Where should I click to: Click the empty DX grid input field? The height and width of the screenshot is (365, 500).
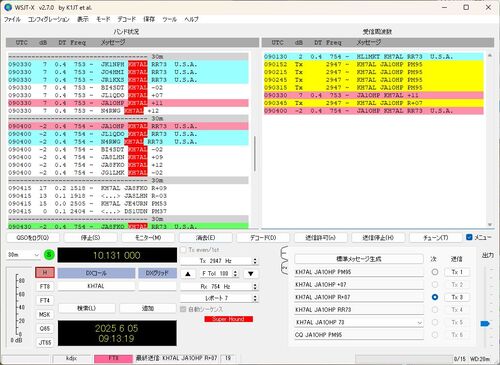click(x=157, y=286)
